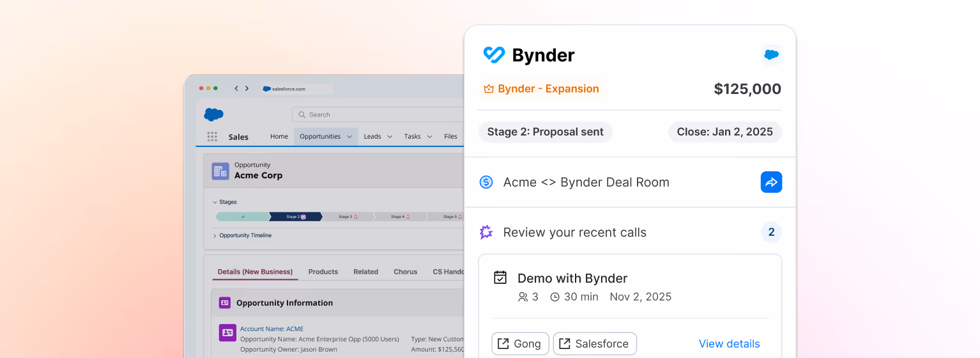Click the salesforce.com address bar

point(297,89)
